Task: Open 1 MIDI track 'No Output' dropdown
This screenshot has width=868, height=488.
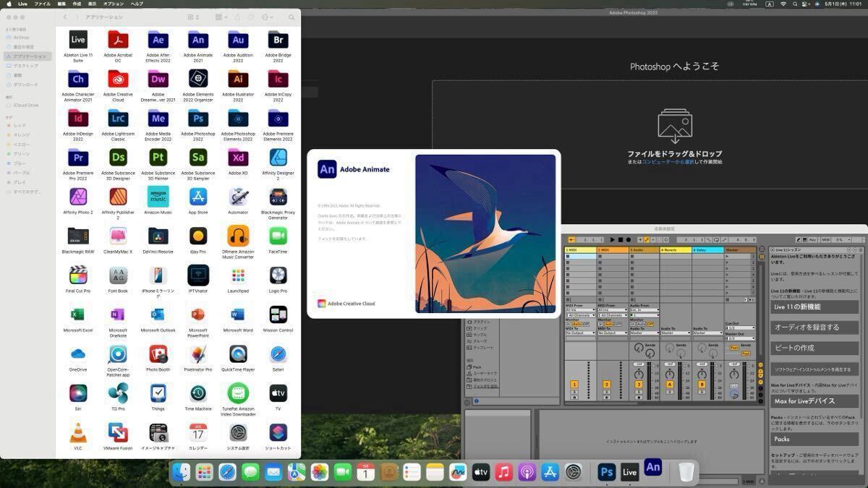Action: [x=580, y=333]
